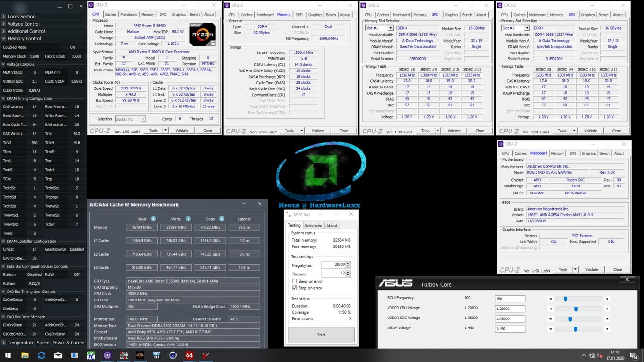Image resolution: width=644 pixels, height=362 pixels.
Task: Click the Ryzen Master icon in taskbar
Action: pyautogui.click(x=140, y=355)
